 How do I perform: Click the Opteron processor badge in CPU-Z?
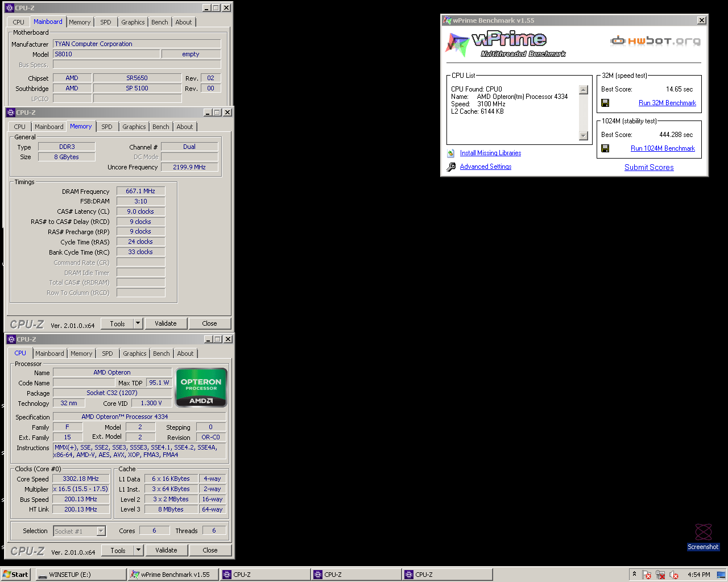[x=201, y=387]
